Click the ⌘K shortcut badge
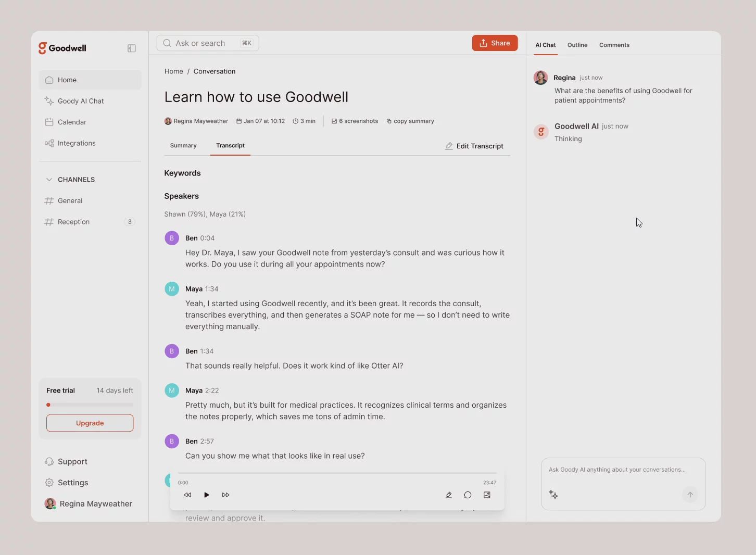This screenshot has height=555, width=756. click(x=247, y=43)
